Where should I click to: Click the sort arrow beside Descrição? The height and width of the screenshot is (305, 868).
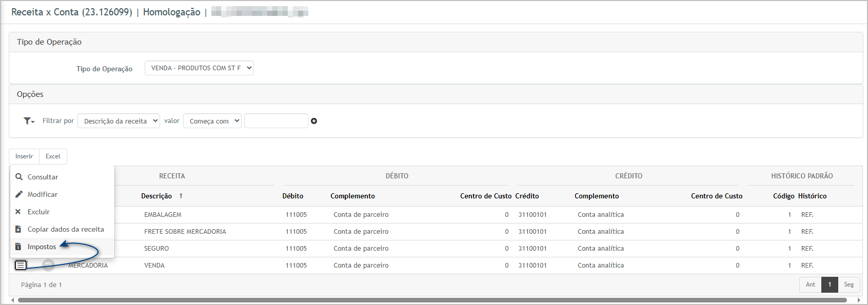click(181, 196)
